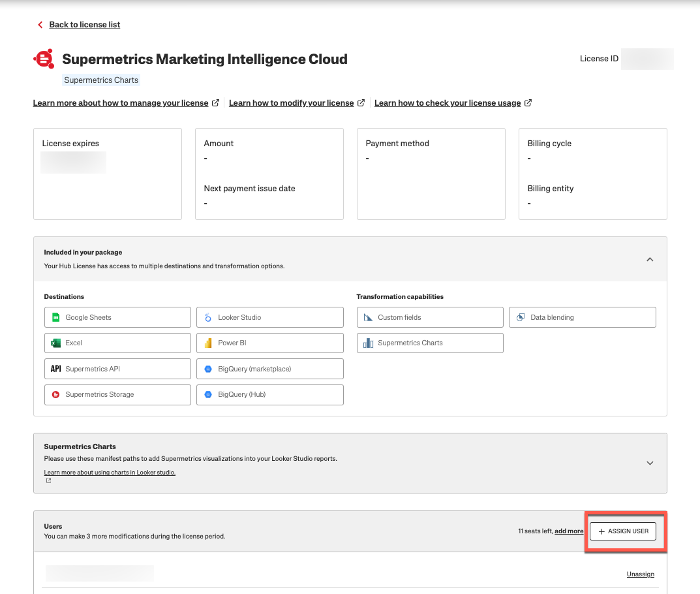
Task: Select the Excel destination label
Action: [74, 343]
